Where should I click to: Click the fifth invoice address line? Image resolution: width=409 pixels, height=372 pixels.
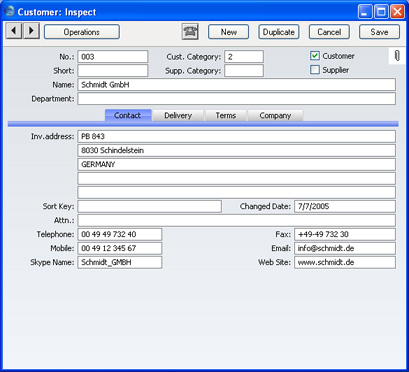point(237,192)
